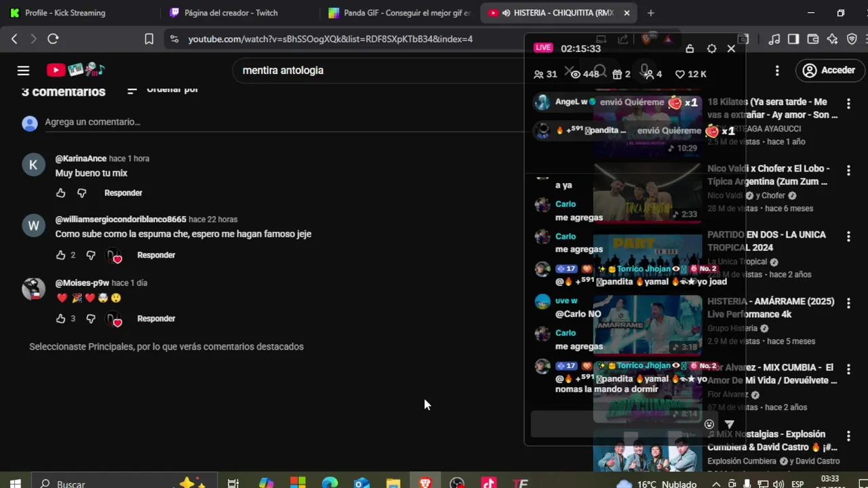View site information icon in address bar
This screenshot has height=488, width=868.
pyautogui.click(x=174, y=39)
